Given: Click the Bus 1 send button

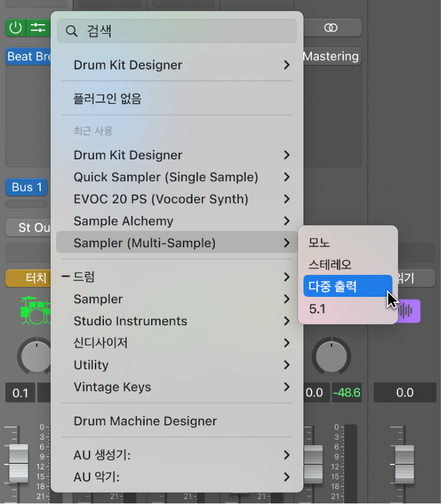Looking at the screenshot, I should (x=27, y=187).
